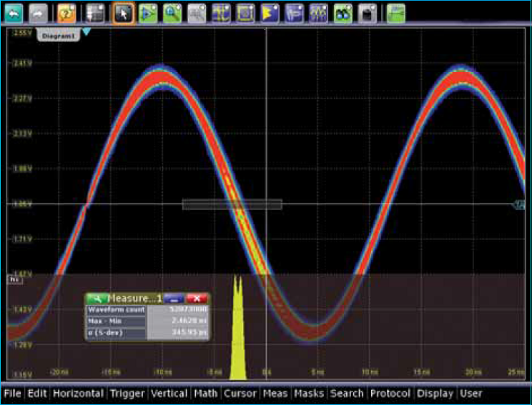Click the greyed Redo arrow icon
The image size is (532, 405).
tap(38, 12)
